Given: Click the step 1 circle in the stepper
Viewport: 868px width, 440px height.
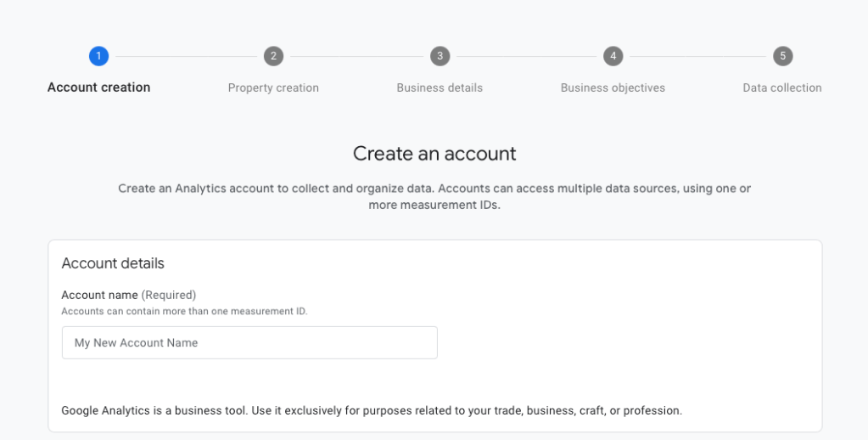Looking at the screenshot, I should [98, 56].
